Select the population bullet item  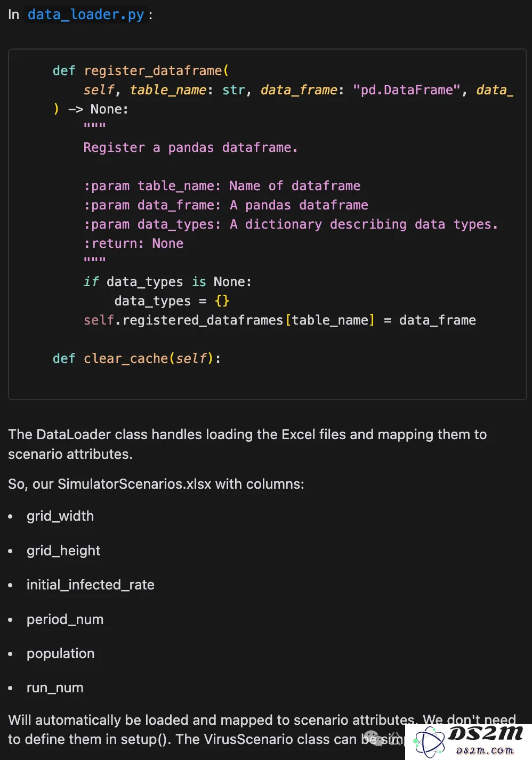61,653
